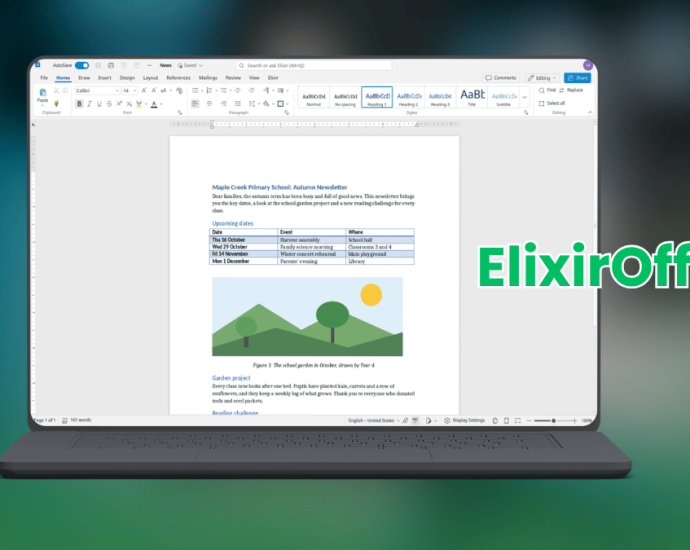690x550 pixels.
Task: Center align the paragraph text
Action: point(209,104)
